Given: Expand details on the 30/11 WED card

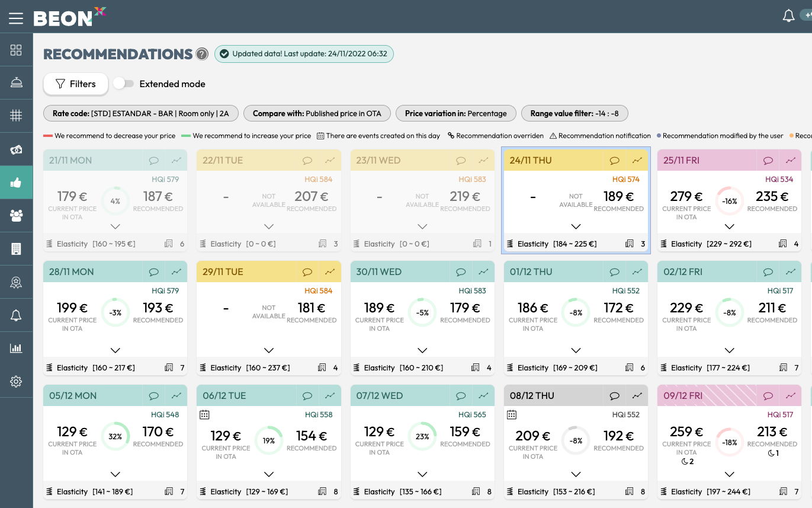Looking at the screenshot, I should point(422,350).
